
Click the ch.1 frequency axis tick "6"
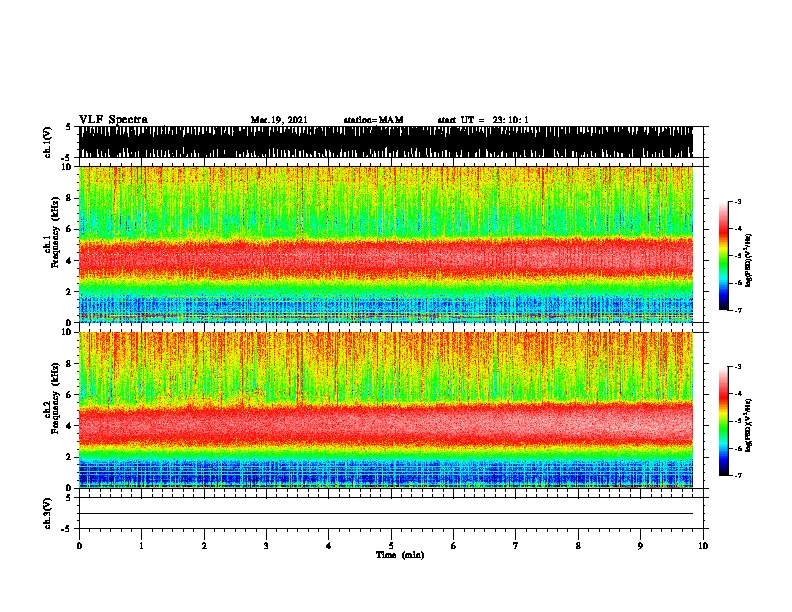pos(70,230)
